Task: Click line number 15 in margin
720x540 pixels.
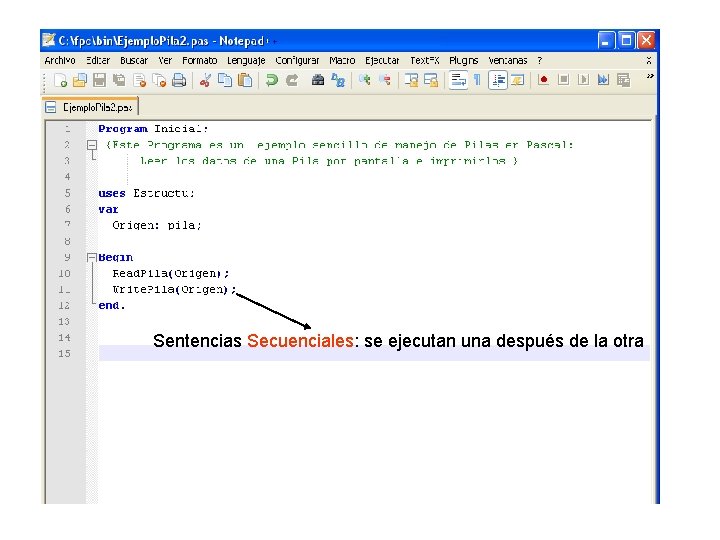Action: click(x=64, y=354)
